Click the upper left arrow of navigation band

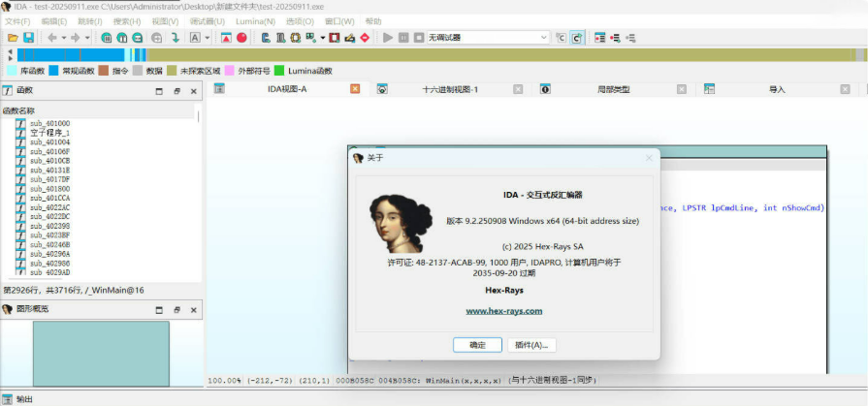coord(10,51)
